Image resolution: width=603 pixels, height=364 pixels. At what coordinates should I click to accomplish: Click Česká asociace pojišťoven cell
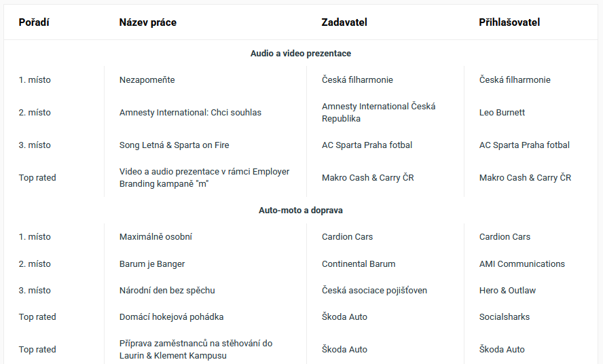click(374, 291)
